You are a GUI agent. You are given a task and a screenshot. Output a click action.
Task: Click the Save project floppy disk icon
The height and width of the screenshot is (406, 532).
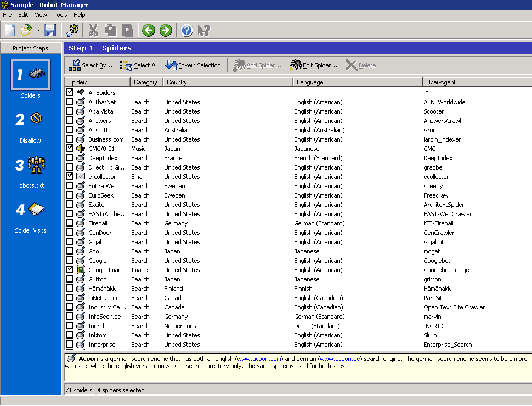(x=50, y=31)
